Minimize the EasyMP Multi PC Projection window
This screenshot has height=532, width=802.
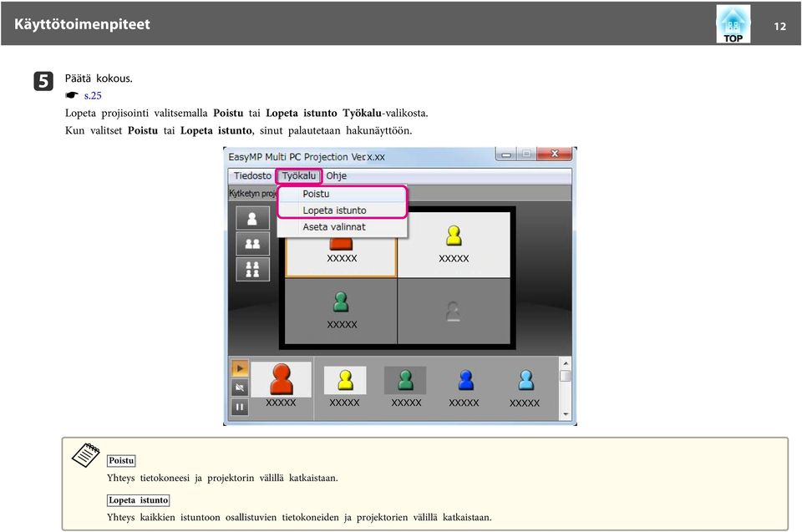506,154
